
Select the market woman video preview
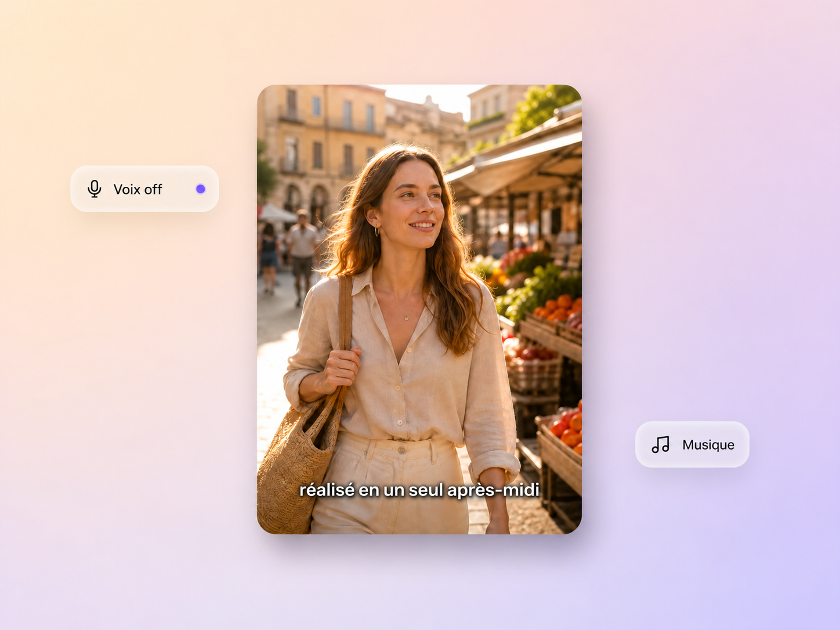[x=419, y=309]
